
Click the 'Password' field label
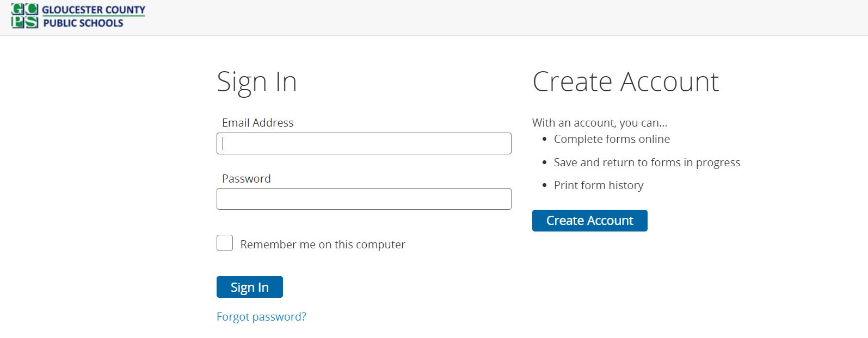tap(247, 179)
